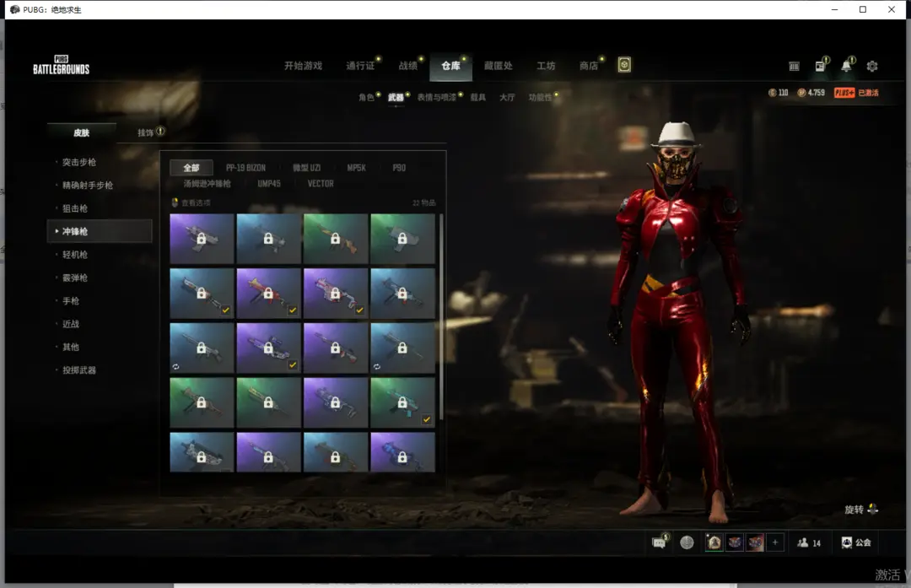Select the 皮肤 tab
Image resolution: width=911 pixels, height=588 pixels.
81,132
